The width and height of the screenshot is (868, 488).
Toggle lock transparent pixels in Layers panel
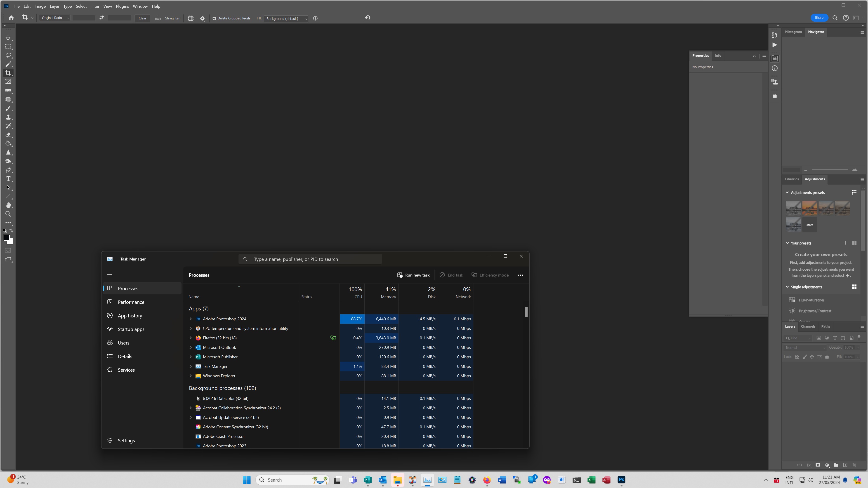coord(797,357)
